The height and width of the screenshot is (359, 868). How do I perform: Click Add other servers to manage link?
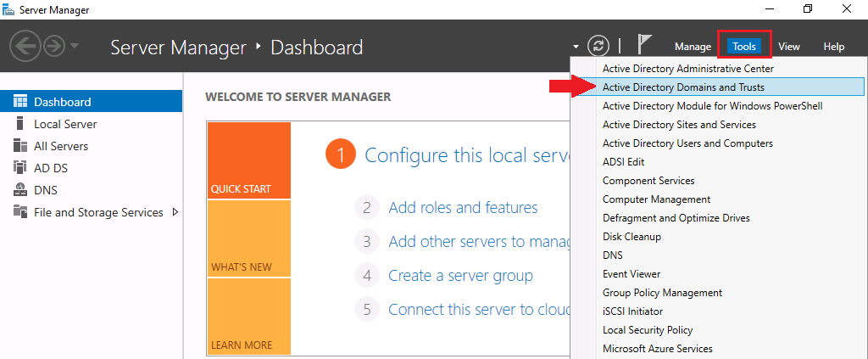[480, 242]
